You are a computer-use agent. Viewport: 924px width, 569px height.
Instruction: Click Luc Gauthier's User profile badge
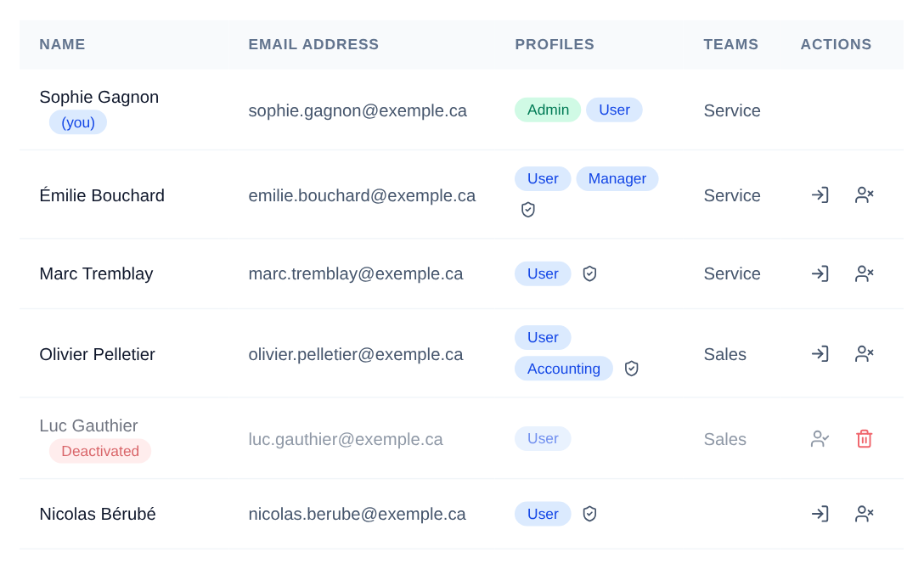543,439
